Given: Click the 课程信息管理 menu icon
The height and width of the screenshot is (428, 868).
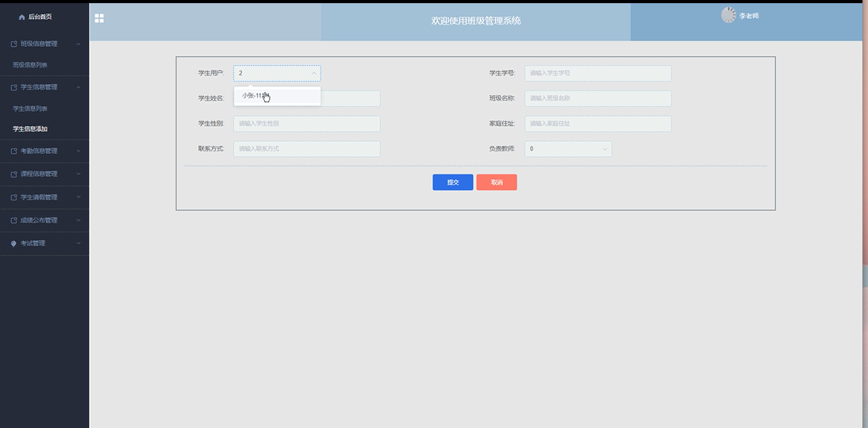Looking at the screenshot, I should (13, 174).
